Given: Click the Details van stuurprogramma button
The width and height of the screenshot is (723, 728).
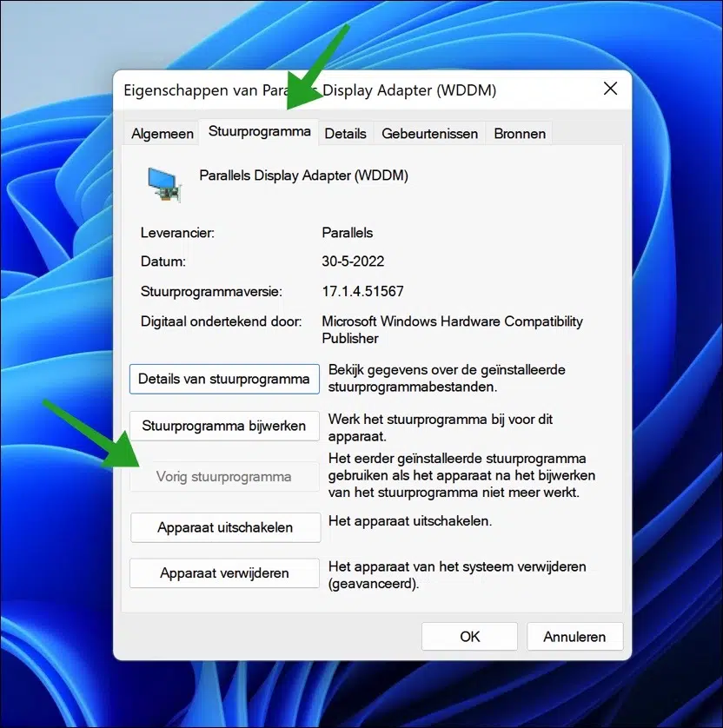Looking at the screenshot, I should [x=224, y=379].
